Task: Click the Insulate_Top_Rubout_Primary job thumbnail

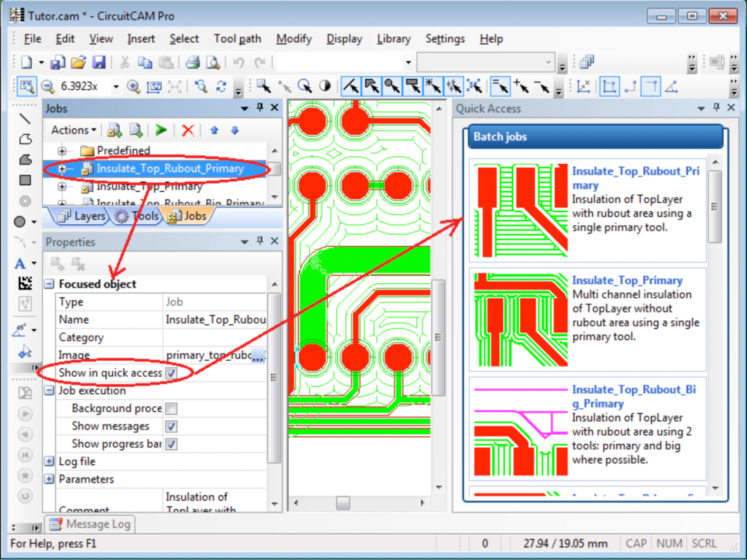Action: point(521,210)
